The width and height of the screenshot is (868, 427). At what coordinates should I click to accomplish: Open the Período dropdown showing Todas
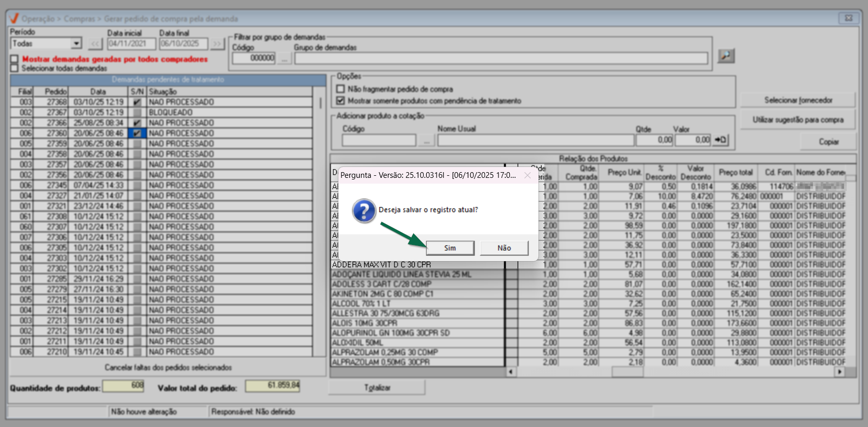76,44
